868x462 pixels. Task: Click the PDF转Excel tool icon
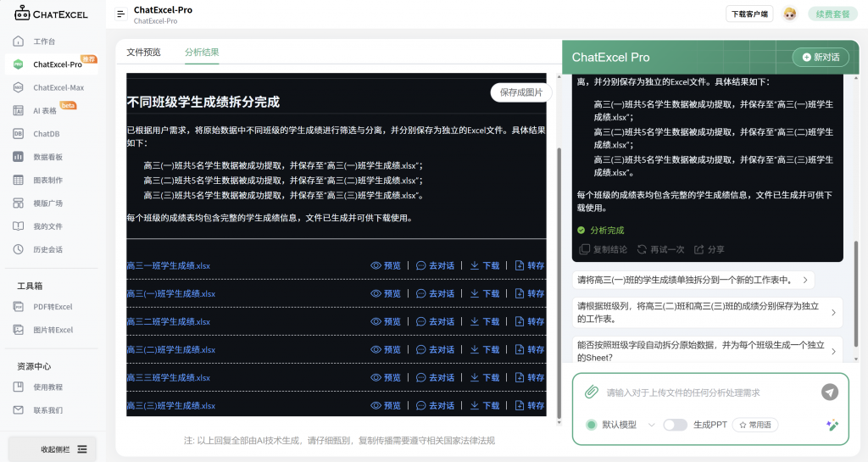19,307
